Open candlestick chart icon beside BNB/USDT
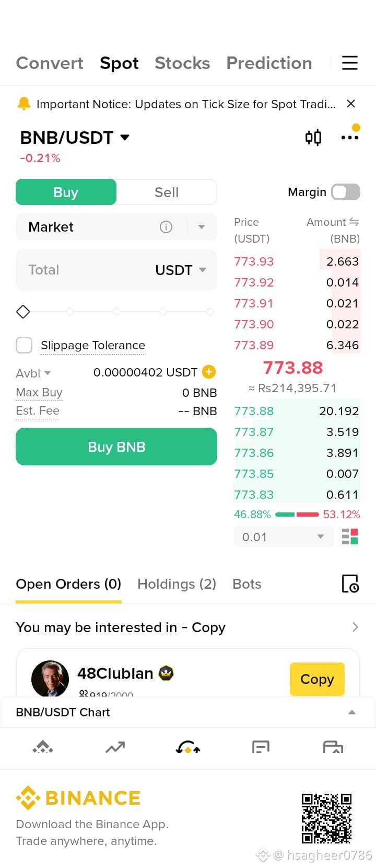Viewport: 376px width, 868px height. pyautogui.click(x=313, y=138)
